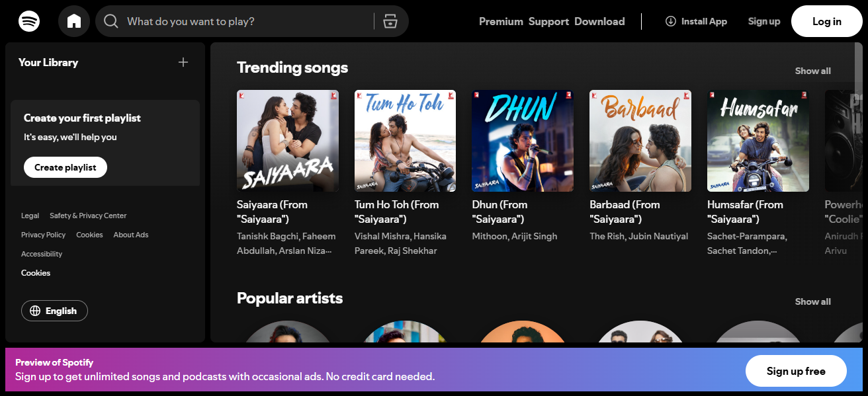Open the About Ads link

130,235
